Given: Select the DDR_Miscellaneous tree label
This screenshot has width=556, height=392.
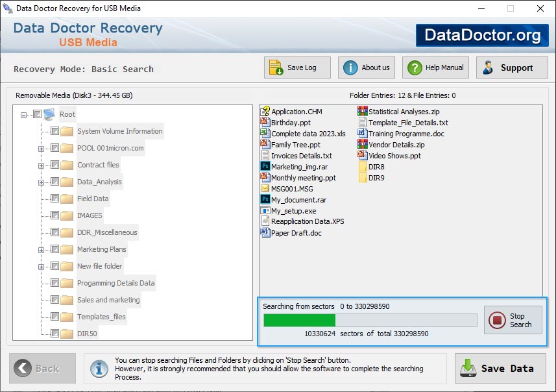Looking at the screenshot, I should [x=107, y=232].
